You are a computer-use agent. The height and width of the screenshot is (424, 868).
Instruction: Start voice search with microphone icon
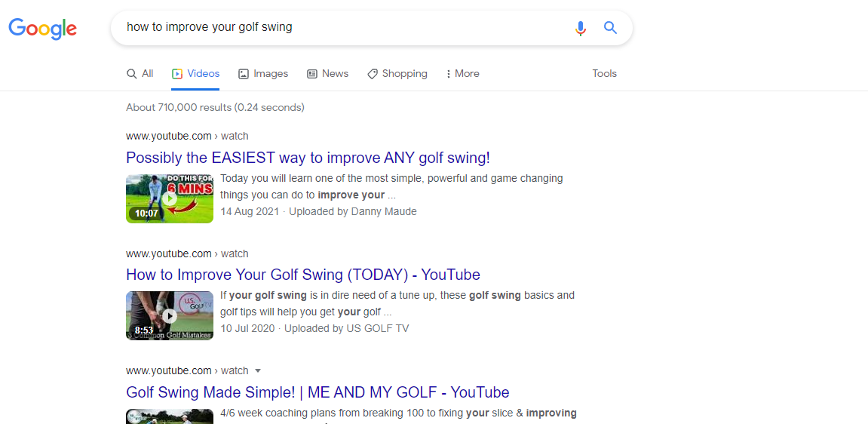580,28
